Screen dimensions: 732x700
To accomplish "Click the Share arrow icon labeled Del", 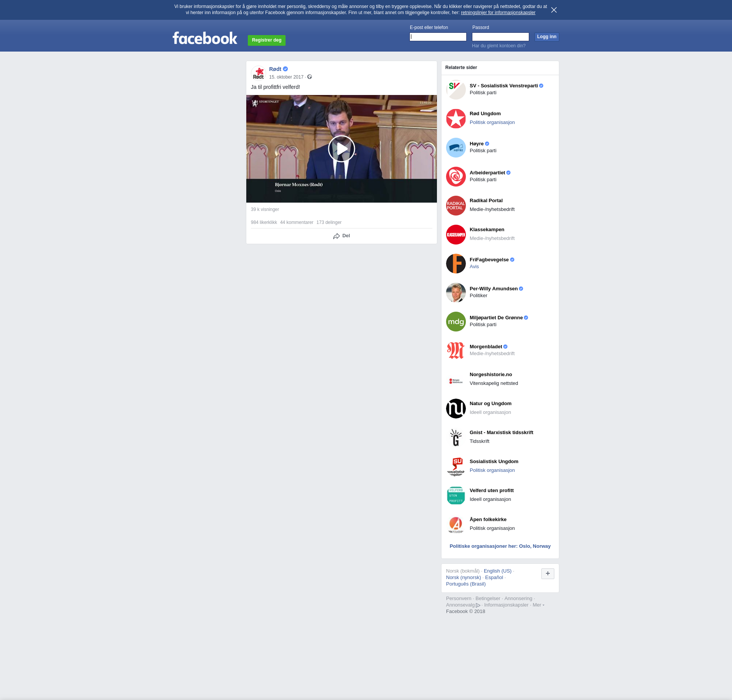I will tap(336, 236).
